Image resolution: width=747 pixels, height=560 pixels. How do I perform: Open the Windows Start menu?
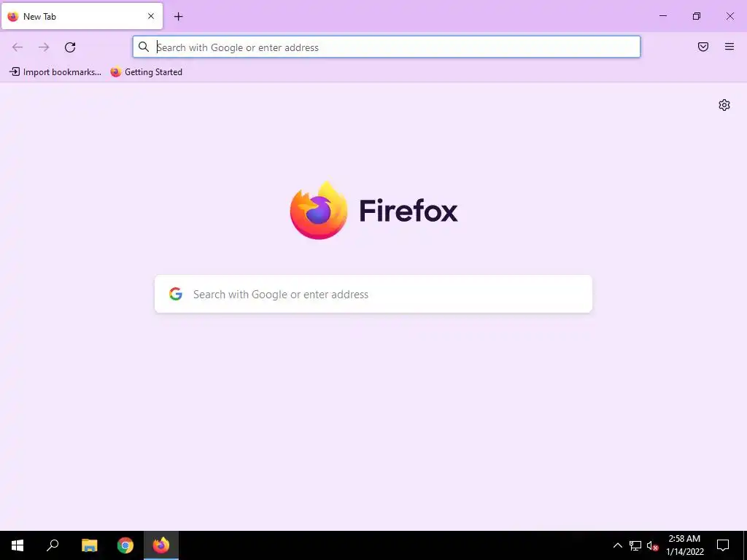click(18, 545)
